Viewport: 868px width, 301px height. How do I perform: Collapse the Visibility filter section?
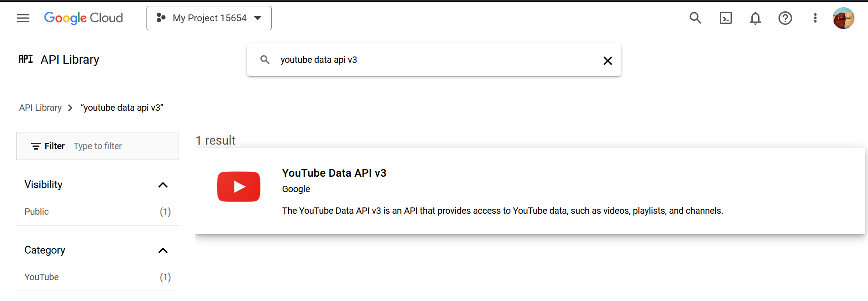click(163, 184)
